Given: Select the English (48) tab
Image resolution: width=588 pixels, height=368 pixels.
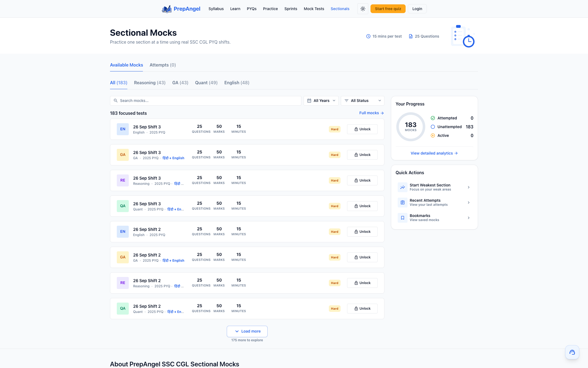Looking at the screenshot, I should click(x=237, y=83).
